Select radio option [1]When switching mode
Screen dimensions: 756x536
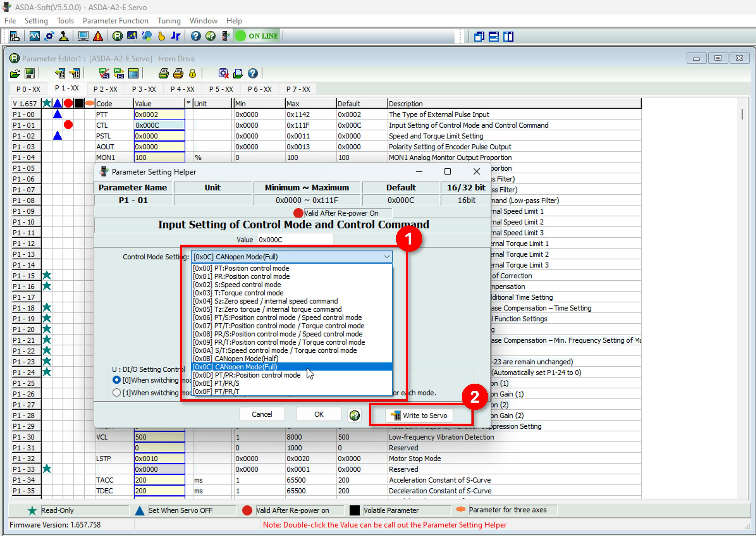pos(116,393)
